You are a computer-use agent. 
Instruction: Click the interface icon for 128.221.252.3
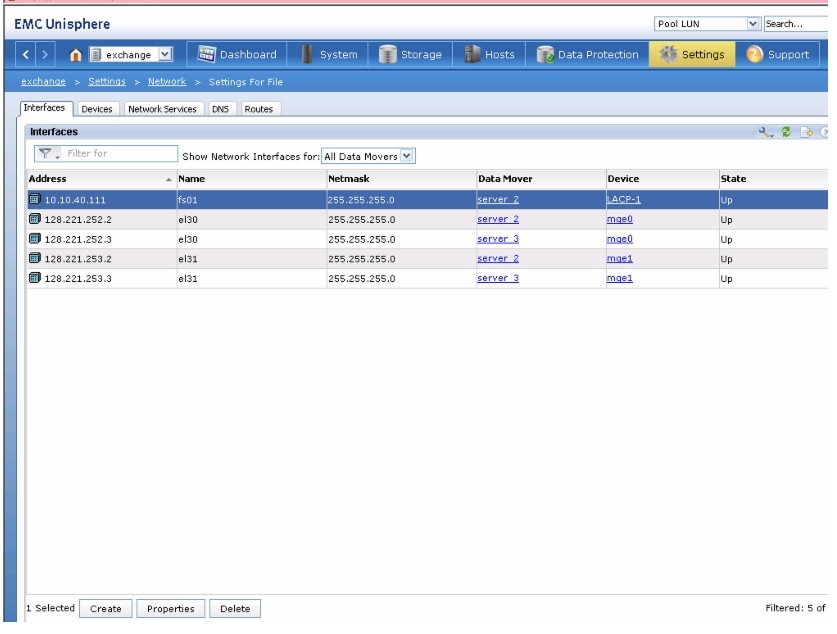pyautogui.click(x=35, y=239)
